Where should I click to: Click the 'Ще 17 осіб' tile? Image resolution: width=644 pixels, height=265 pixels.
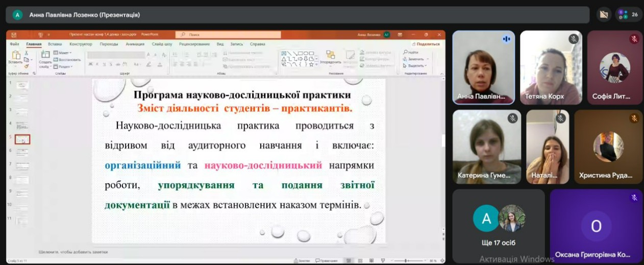(x=499, y=226)
